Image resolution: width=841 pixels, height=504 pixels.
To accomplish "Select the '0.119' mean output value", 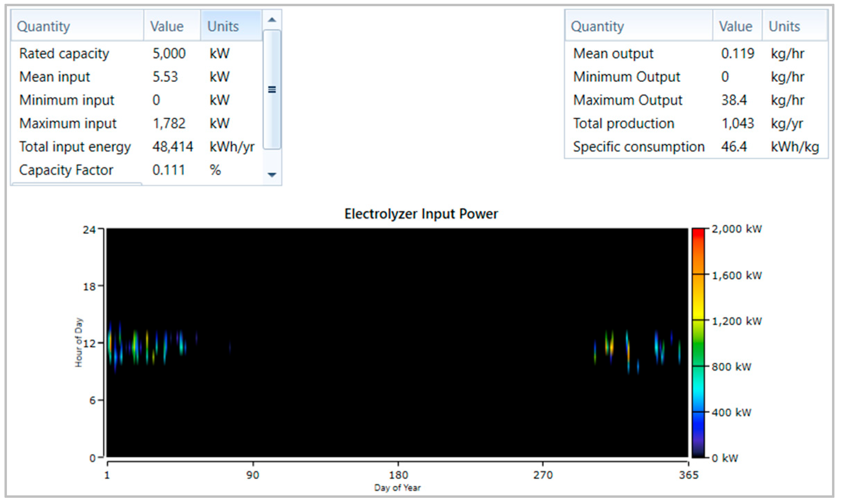I will 738,54.
